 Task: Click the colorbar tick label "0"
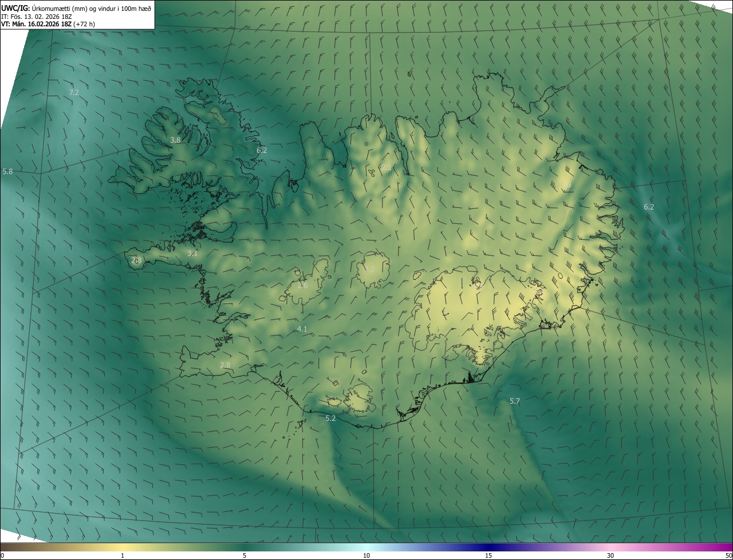(2, 555)
